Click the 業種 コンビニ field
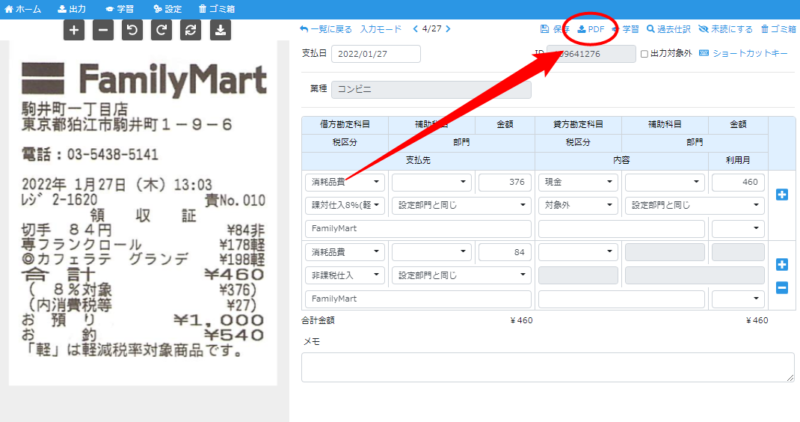800x422 pixels. [x=431, y=89]
